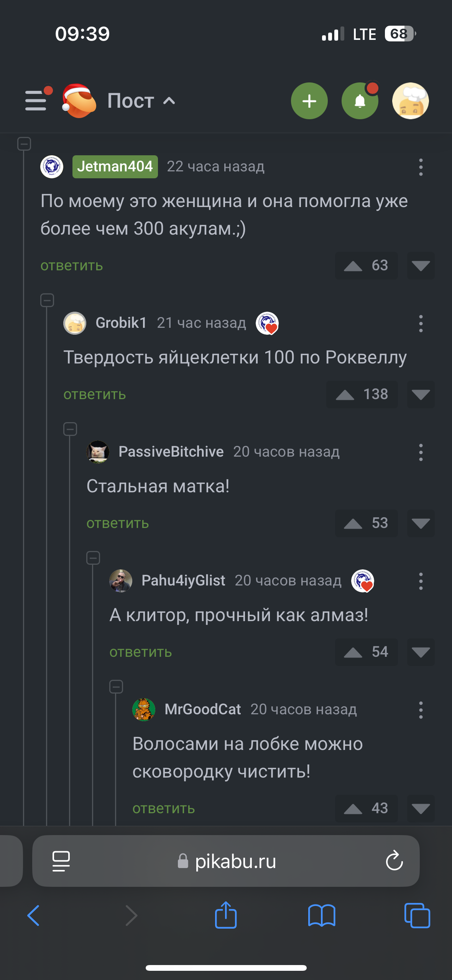Reload the pikabu.ru page
Image resolution: width=452 pixels, height=980 pixels.
tap(394, 861)
